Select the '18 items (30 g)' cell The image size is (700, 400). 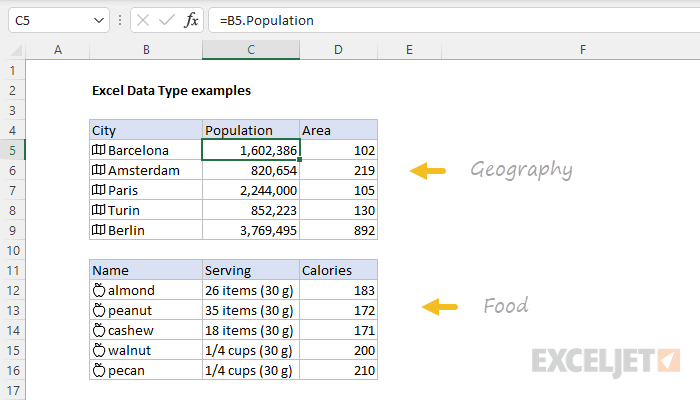pos(251,330)
